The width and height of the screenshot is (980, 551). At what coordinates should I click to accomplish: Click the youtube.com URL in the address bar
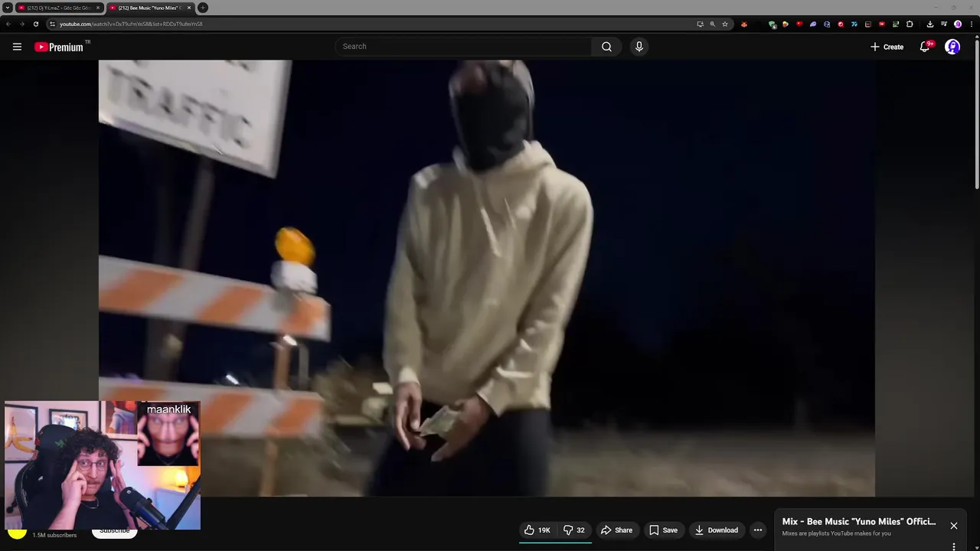click(131, 24)
